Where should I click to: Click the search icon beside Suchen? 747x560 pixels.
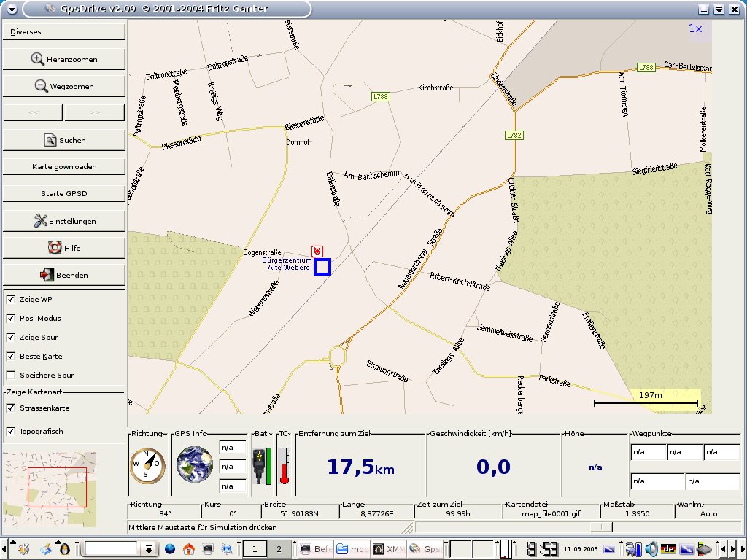tap(50, 140)
